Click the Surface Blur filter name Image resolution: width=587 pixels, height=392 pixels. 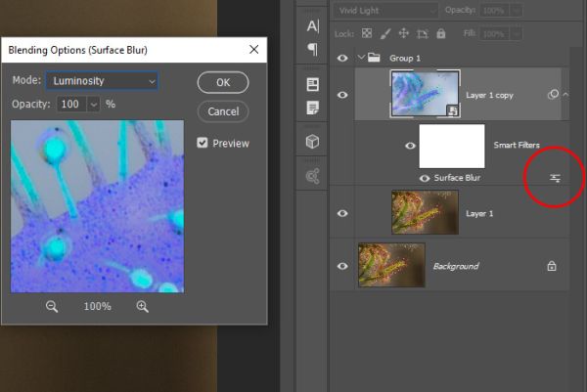[x=457, y=178]
